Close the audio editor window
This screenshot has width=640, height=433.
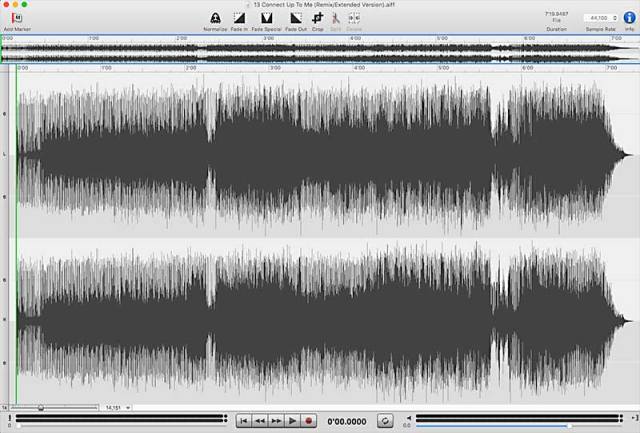point(6,4)
